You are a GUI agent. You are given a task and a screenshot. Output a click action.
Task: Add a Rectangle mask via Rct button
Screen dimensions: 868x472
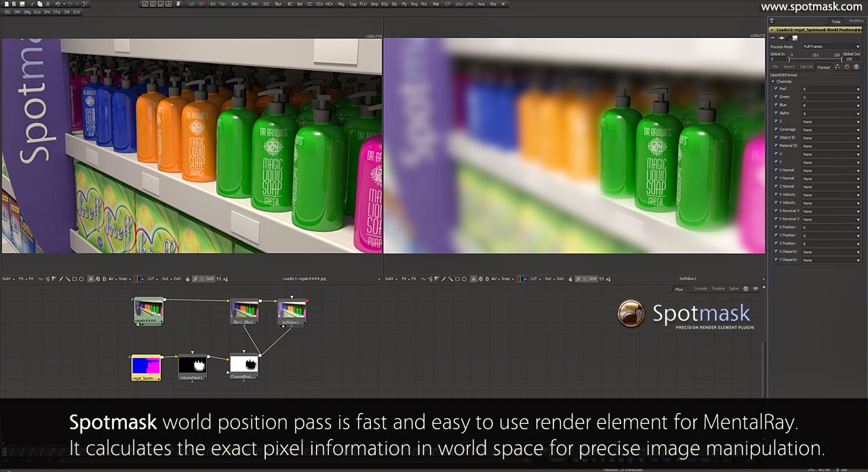pyautogui.click(x=424, y=4)
